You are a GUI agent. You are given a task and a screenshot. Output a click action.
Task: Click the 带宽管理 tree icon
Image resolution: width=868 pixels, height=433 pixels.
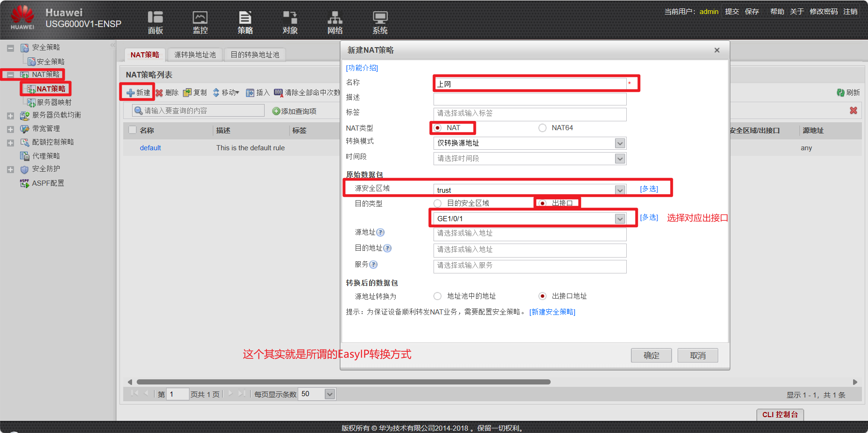point(25,129)
